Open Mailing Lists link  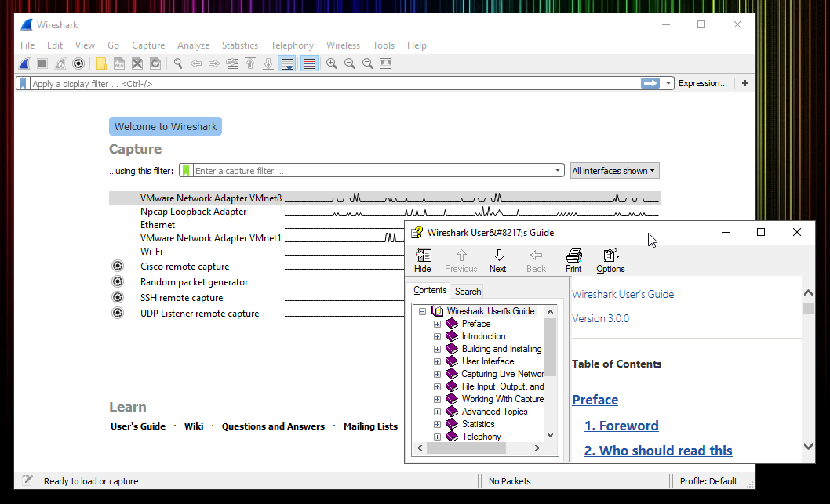370,426
